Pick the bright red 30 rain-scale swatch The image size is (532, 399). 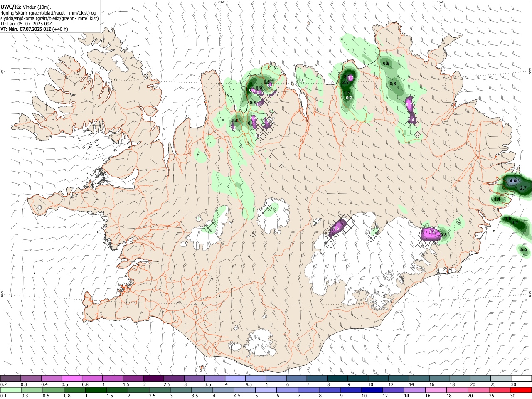(521, 390)
